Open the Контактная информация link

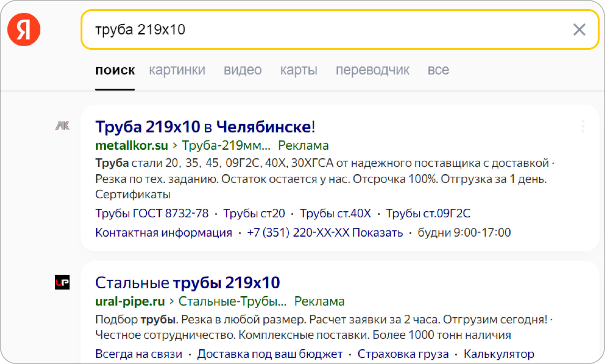[164, 232]
